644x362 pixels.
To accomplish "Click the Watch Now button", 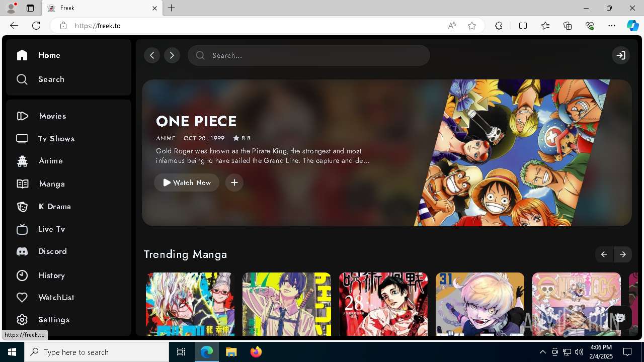I will [187, 183].
